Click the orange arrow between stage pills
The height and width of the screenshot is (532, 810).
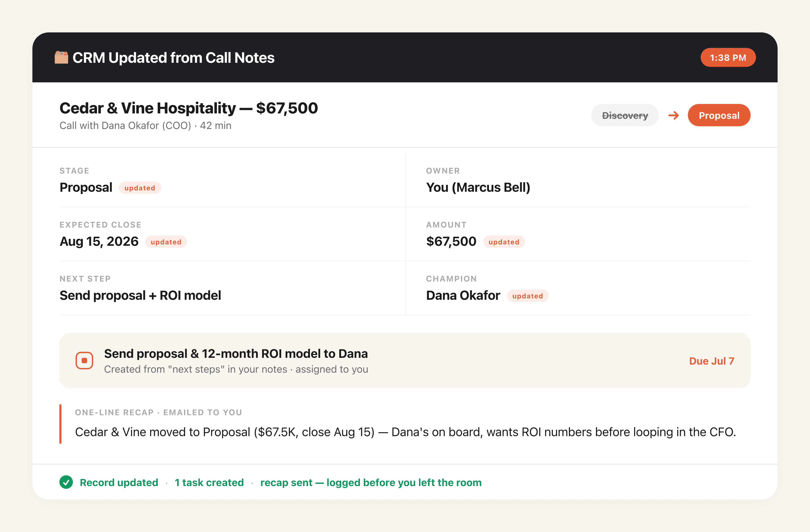click(673, 115)
